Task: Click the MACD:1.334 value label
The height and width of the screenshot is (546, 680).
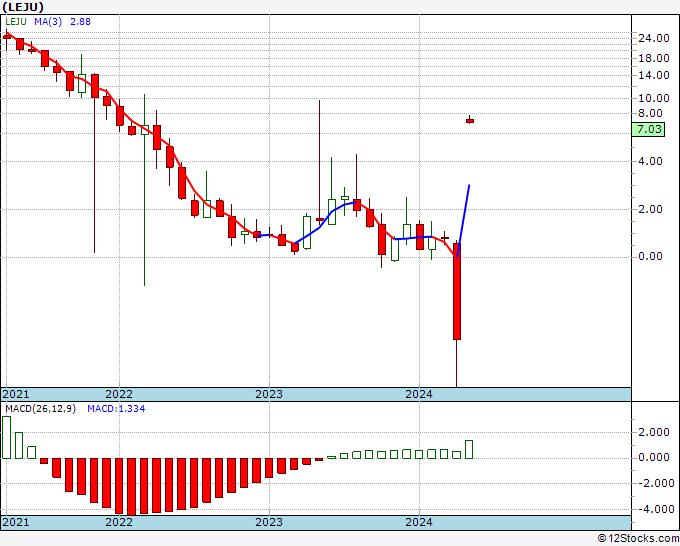Action: click(x=116, y=409)
